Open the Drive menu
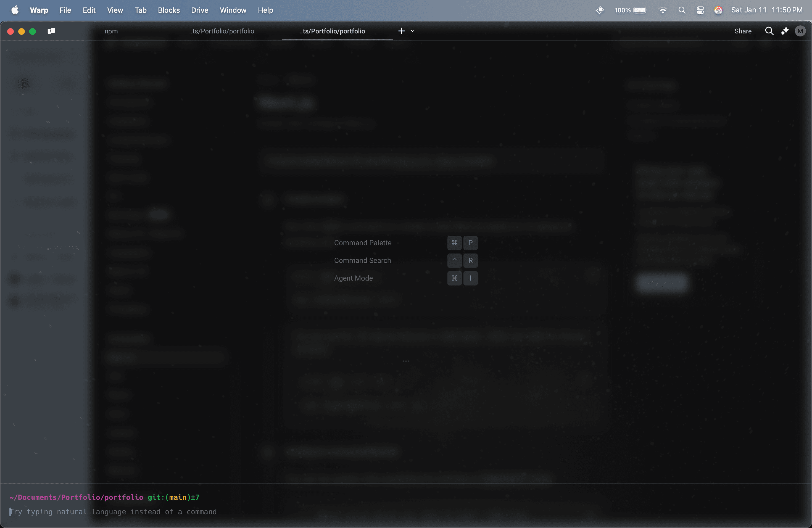 pos(200,10)
